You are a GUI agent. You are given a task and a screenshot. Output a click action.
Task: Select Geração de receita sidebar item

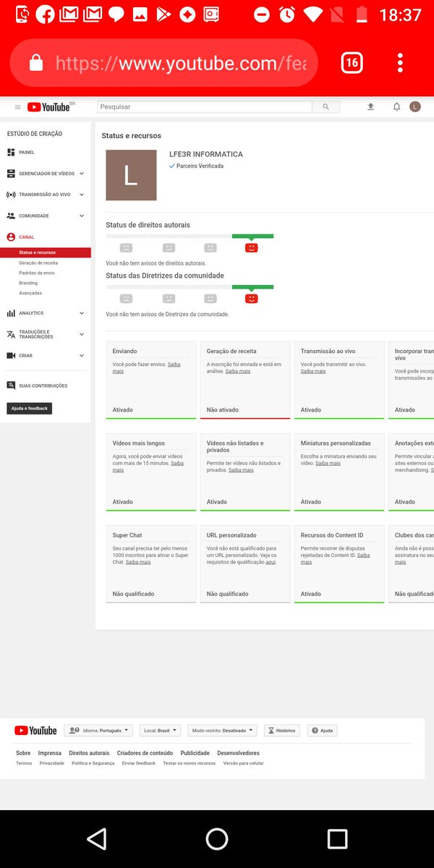pyautogui.click(x=38, y=263)
